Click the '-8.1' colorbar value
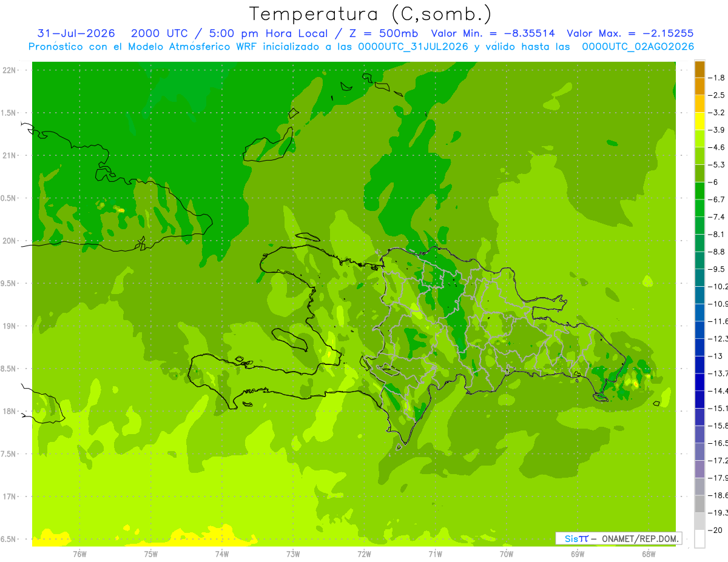Image resolution: width=728 pixels, height=562 pixels. pyautogui.click(x=716, y=234)
